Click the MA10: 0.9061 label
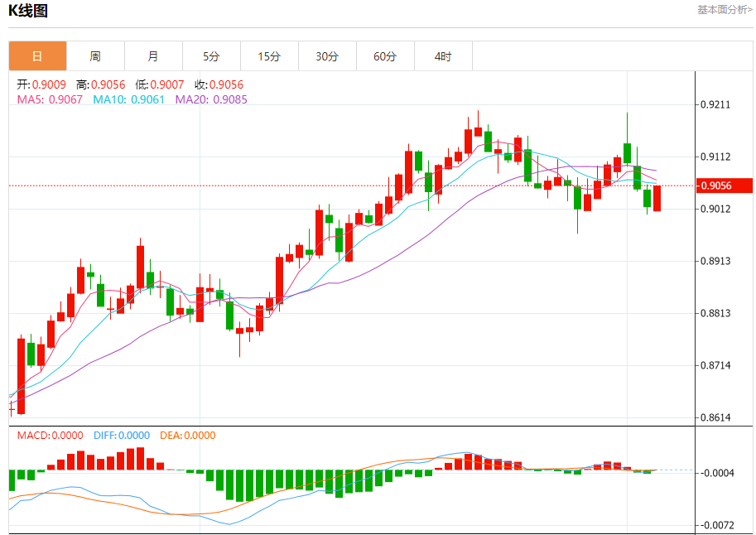The image size is (756, 535). pos(128,100)
